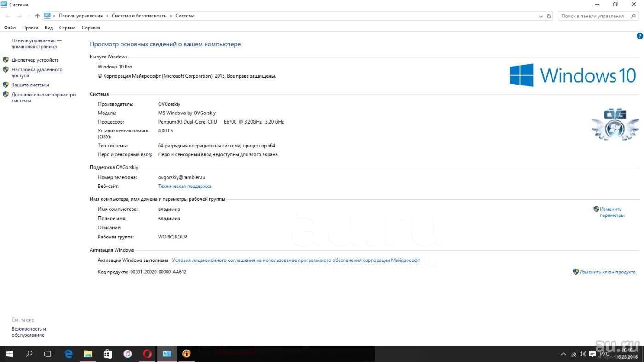This screenshot has height=362, width=644.
Task: Open the volume speaker tray icon
Action: [x=583, y=354]
